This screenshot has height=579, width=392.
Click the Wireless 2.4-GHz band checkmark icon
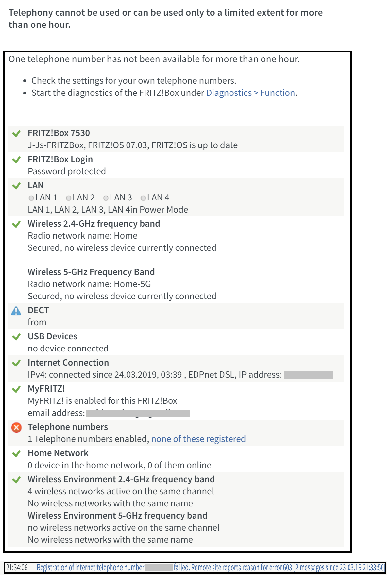pos(16,224)
